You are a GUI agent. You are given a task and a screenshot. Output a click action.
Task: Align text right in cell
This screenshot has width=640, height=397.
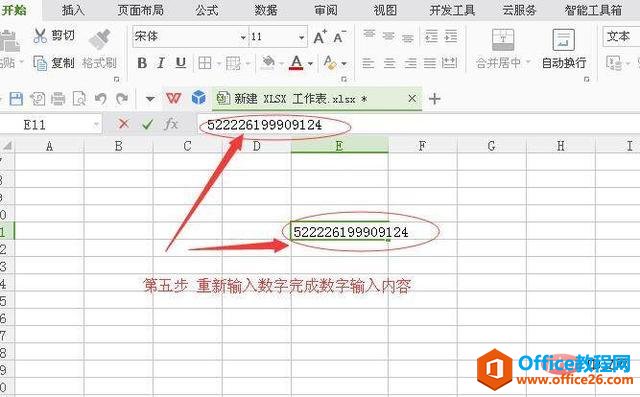(x=410, y=63)
